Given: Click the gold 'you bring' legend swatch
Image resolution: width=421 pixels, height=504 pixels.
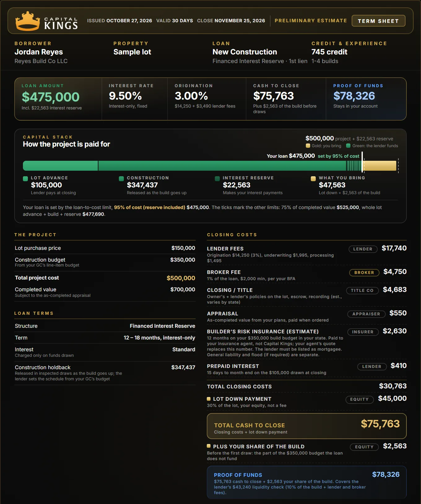Looking at the screenshot, I should pyautogui.click(x=308, y=146).
